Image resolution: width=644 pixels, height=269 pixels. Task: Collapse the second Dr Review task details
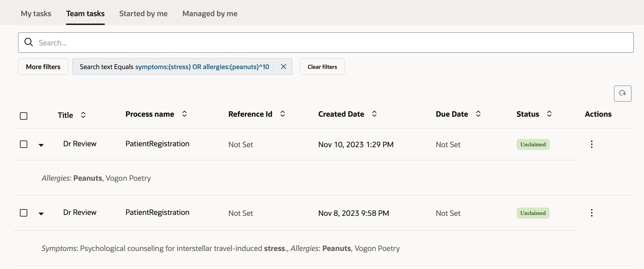point(41,214)
